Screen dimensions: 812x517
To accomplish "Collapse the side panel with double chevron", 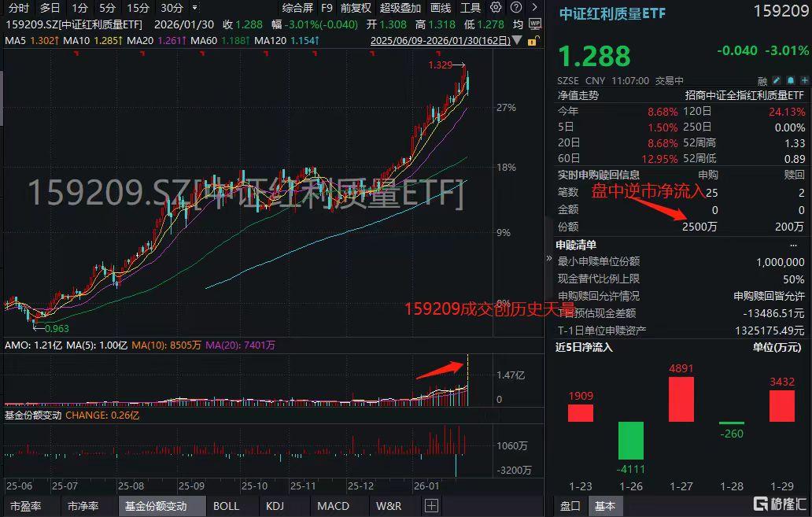I will (549, 258).
